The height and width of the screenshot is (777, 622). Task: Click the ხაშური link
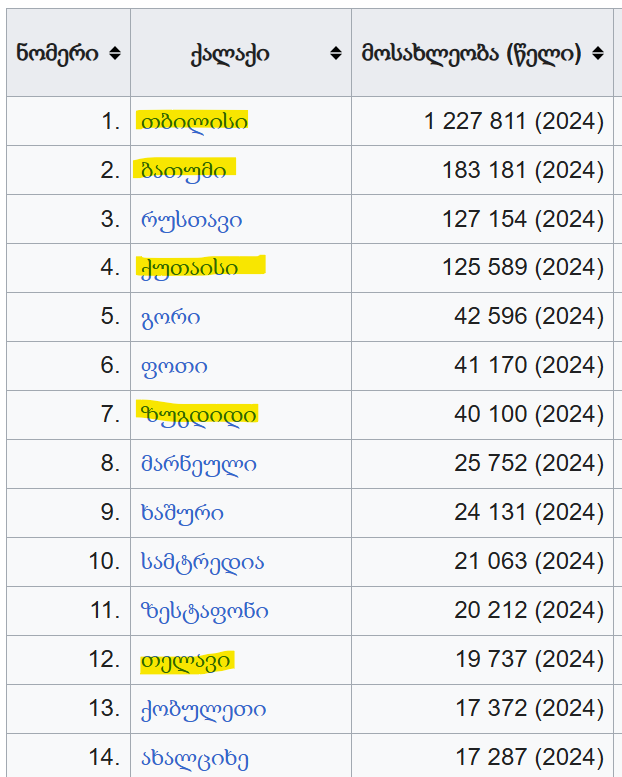pos(182,513)
